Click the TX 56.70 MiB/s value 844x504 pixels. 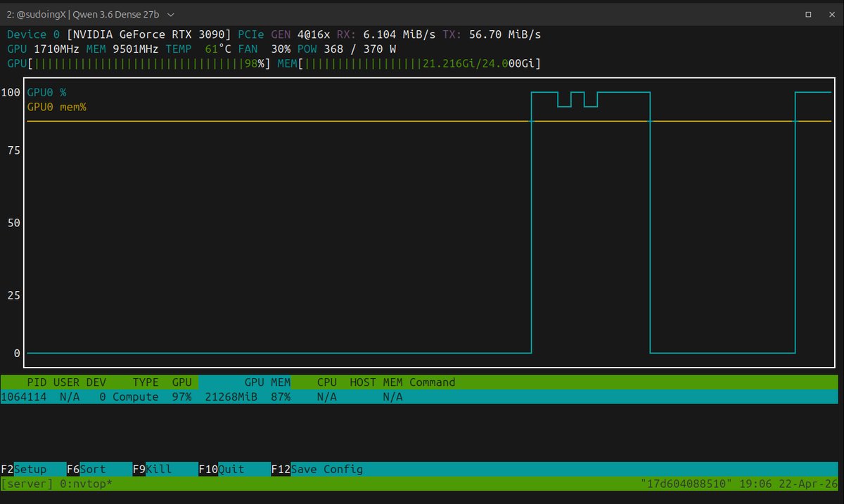tap(492, 34)
